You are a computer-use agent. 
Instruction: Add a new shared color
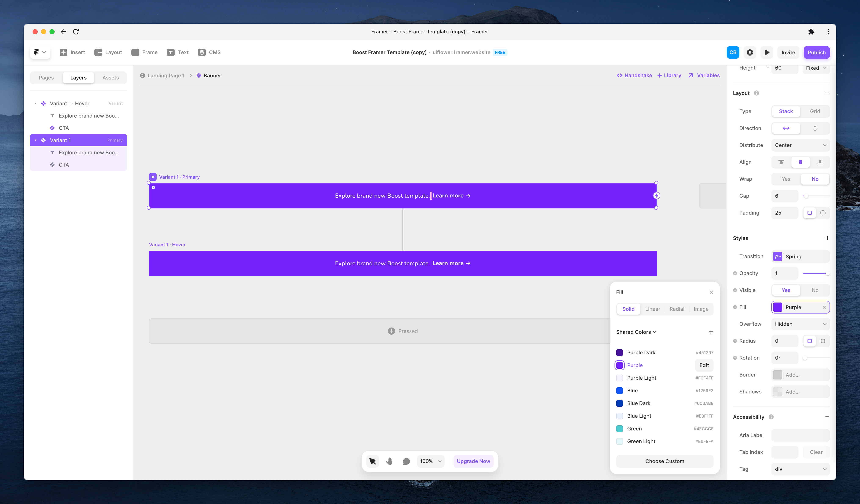pyautogui.click(x=711, y=332)
